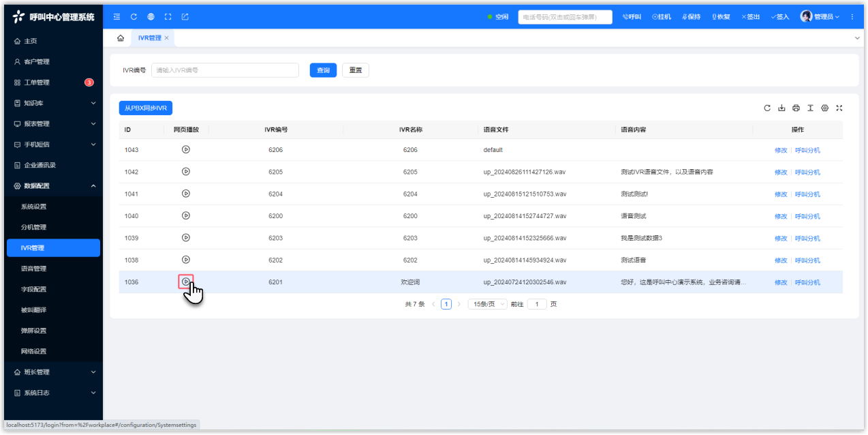Go to home tab icon
Viewport: 868px width, 435px height.
pos(121,38)
